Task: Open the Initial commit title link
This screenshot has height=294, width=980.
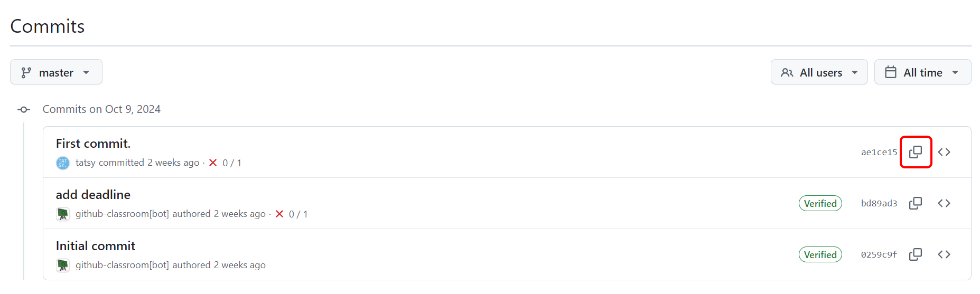Action: pos(96,246)
